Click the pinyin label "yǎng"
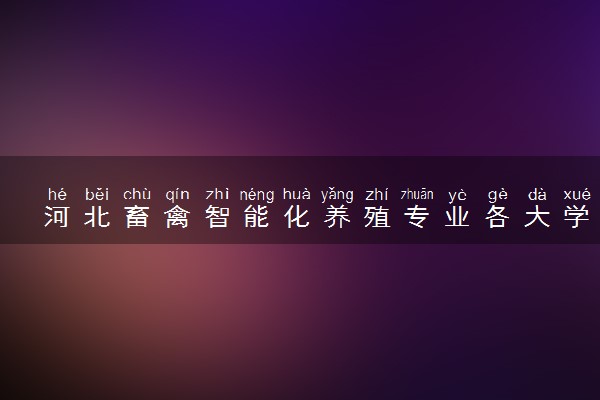The width and height of the screenshot is (600, 400). click(337, 195)
